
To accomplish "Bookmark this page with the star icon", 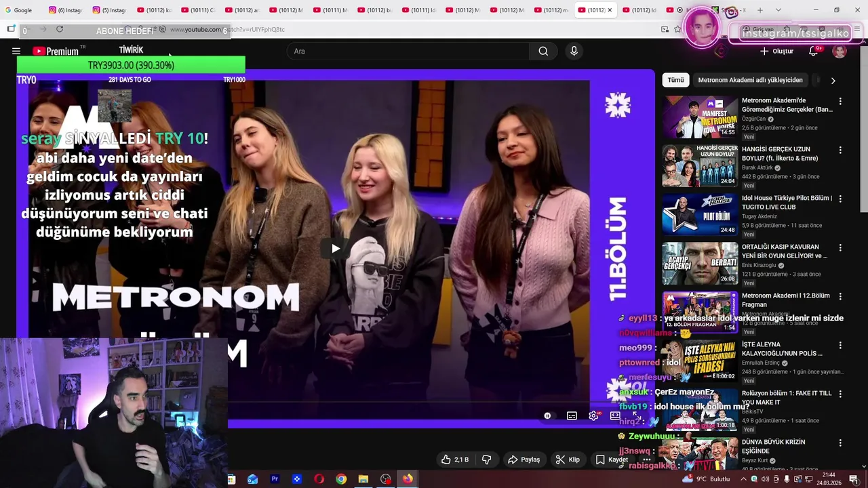I will pyautogui.click(x=677, y=29).
